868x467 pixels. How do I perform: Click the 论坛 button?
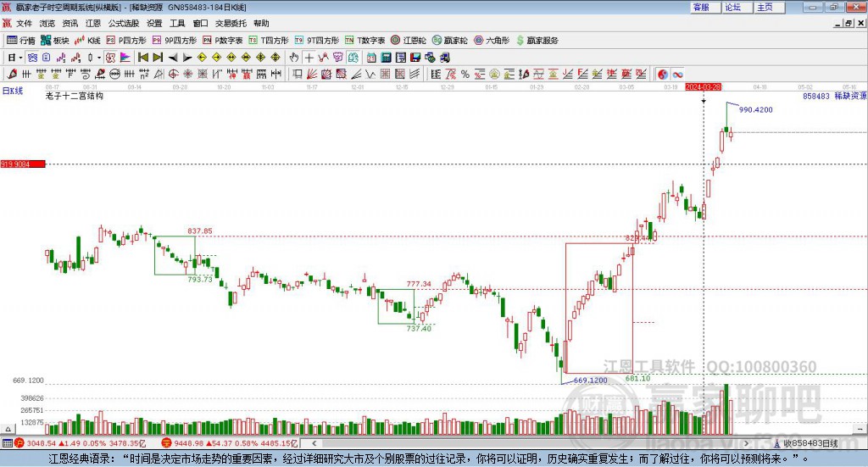click(x=737, y=7)
